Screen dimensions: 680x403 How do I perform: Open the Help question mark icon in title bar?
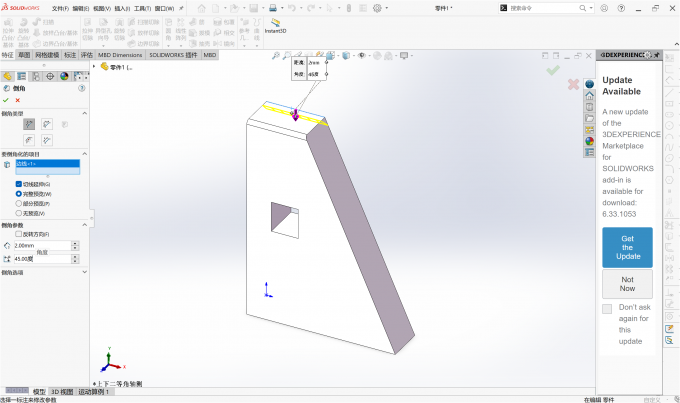(621, 8)
